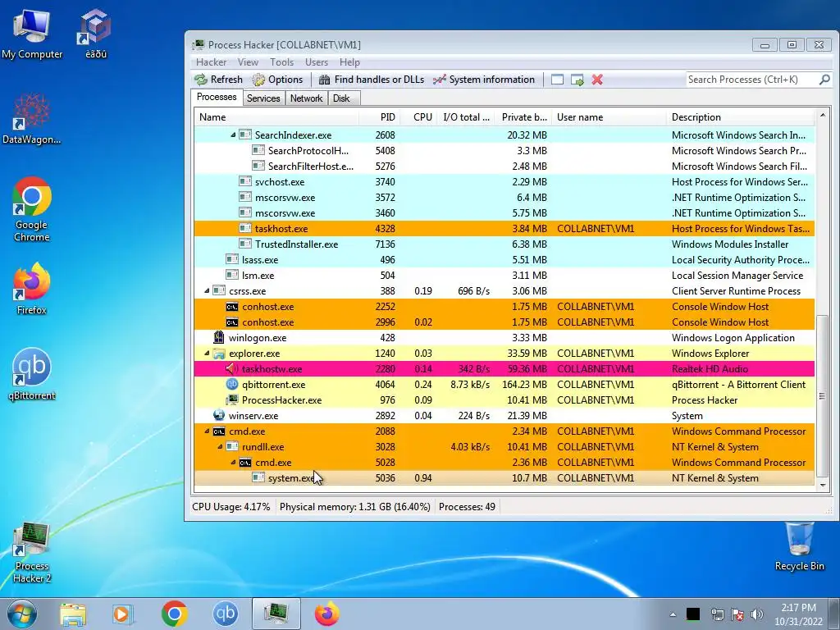
Task: Select the svchost.exe row with PID 3740
Action: tap(504, 181)
